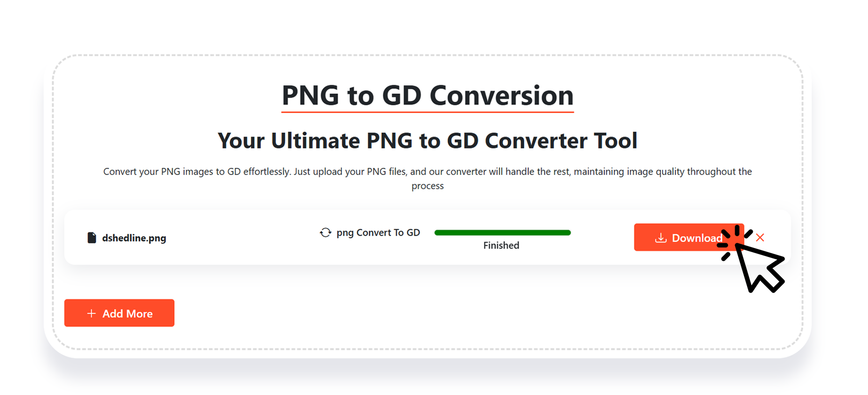
Task: Click the green progress bar
Action: coord(502,232)
